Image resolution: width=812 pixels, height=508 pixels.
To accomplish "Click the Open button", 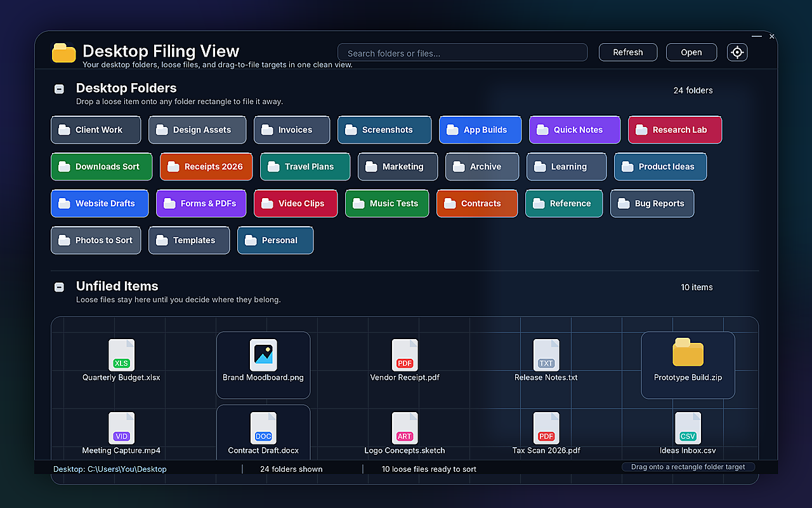I will click(x=691, y=52).
